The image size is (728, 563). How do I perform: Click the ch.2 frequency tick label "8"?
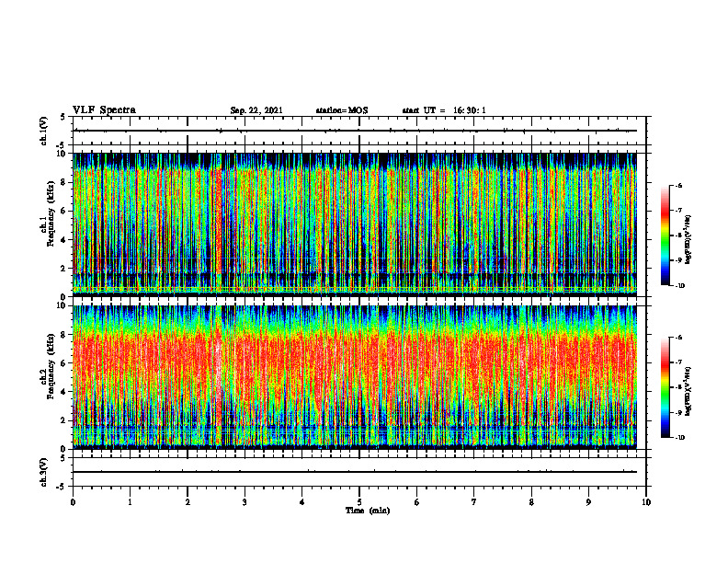64,335
